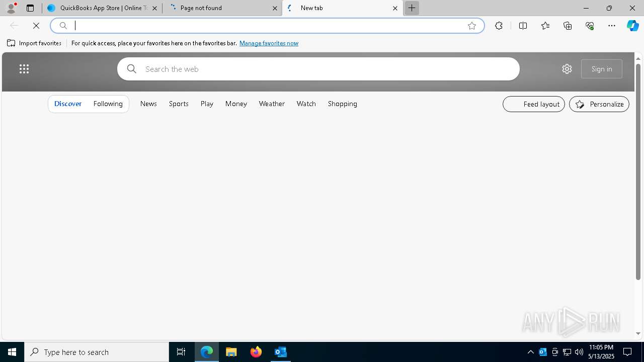Select the Discover feed tab
Viewport: 644px width, 362px height.
coord(68,104)
